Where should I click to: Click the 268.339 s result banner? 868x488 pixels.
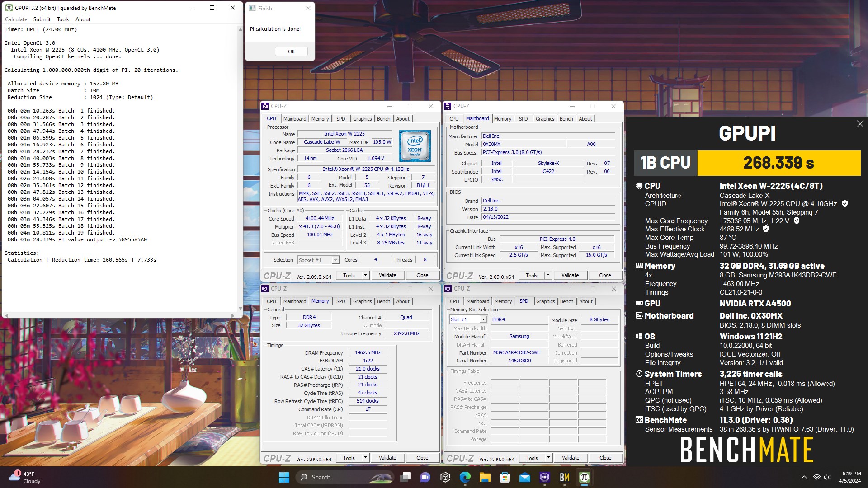point(778,163)
